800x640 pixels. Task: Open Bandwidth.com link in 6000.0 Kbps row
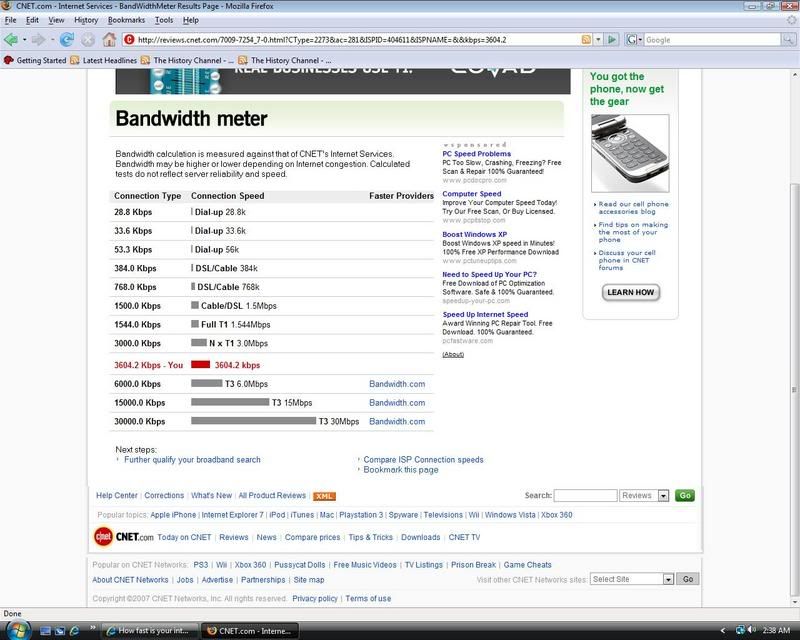(397, 384)
